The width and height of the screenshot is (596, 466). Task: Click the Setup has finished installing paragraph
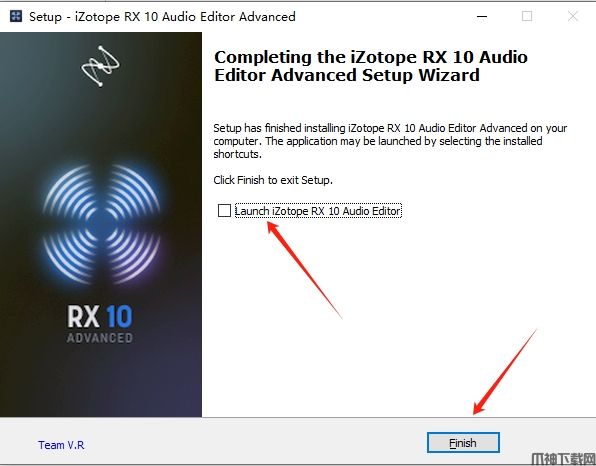(x=390, y=141)
